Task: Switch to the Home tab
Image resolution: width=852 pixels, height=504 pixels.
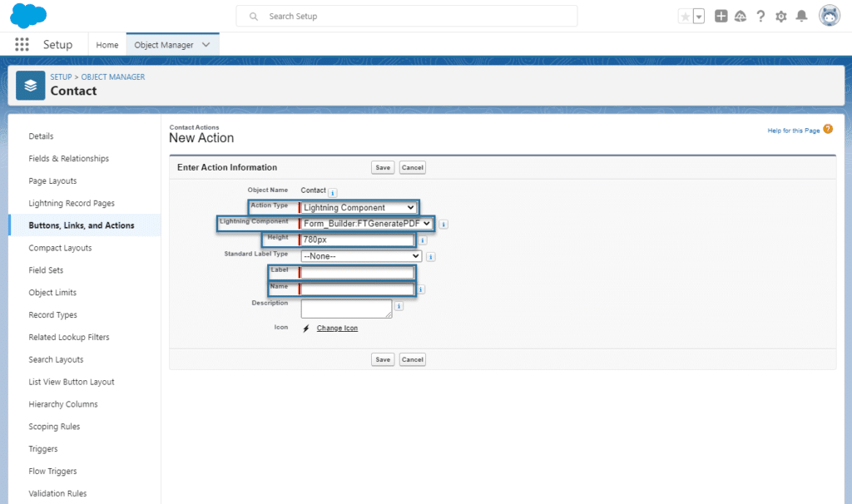Action: click(x=106, y=45)
